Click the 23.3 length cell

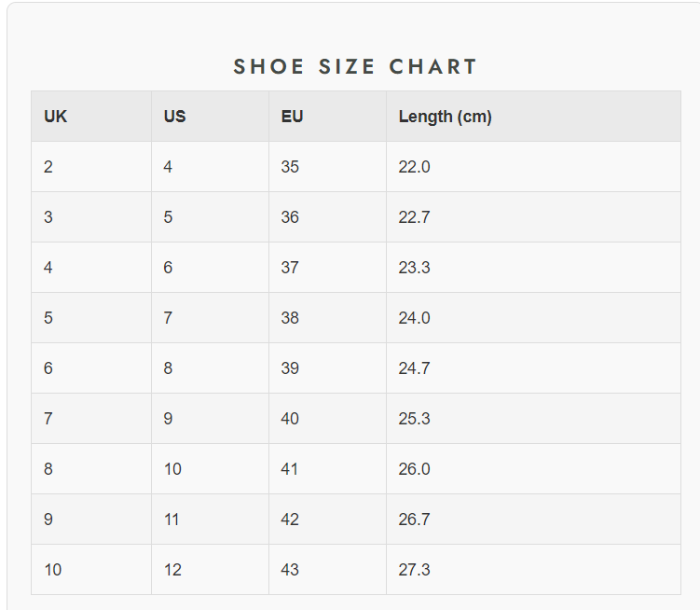pyautogui.click(x=414, y=268)
